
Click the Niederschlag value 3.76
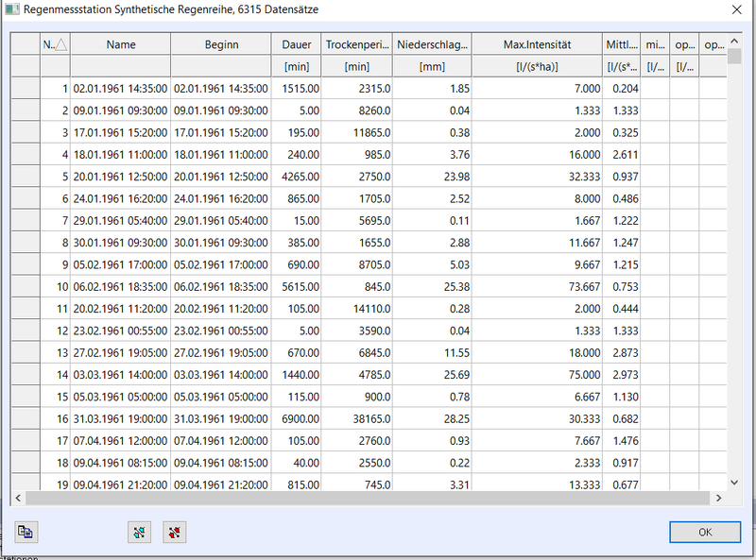point(432,155)
